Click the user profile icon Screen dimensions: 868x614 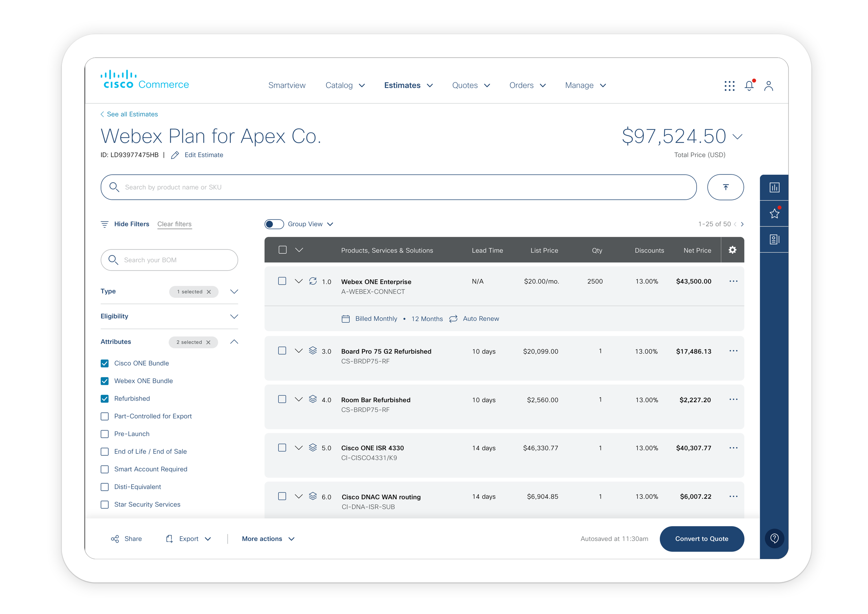pos(769,86)
